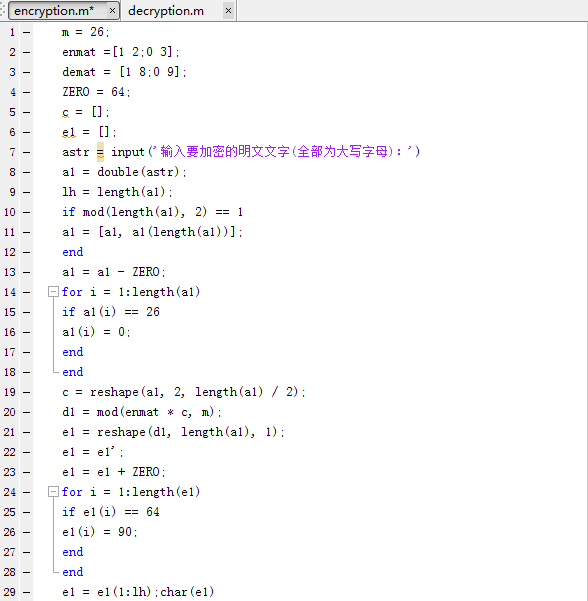Click 'd1 = mod(enmat * c, m);'
The height and width of the screenshot is (601, 588).
142,412
